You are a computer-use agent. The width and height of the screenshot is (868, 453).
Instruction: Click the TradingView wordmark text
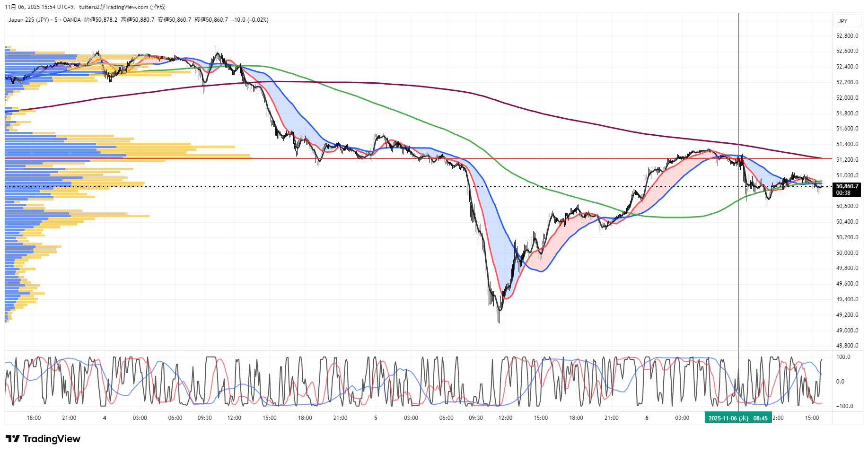pos(52,439)
